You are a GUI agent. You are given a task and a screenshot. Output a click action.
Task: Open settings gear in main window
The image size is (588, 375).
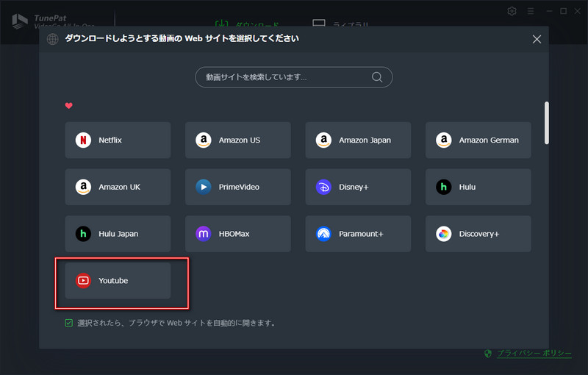pyautogui.click(x=512, y=11)
